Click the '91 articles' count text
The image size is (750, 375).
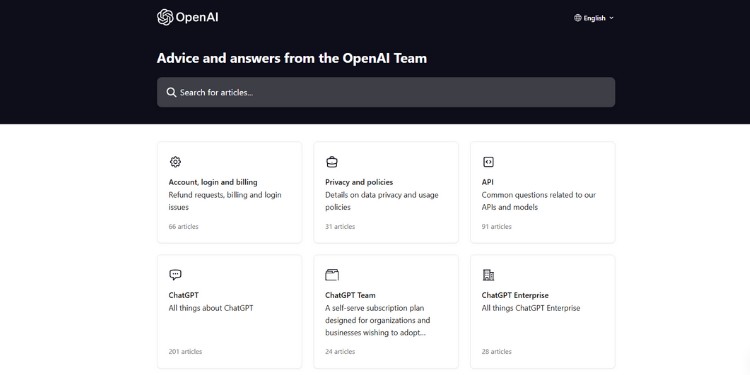tap(496, 227)
